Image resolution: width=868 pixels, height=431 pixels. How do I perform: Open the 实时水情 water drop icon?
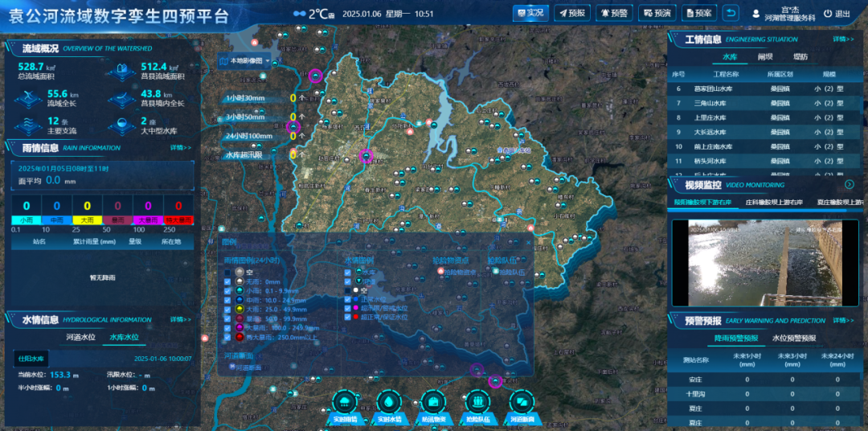point(389,401)
